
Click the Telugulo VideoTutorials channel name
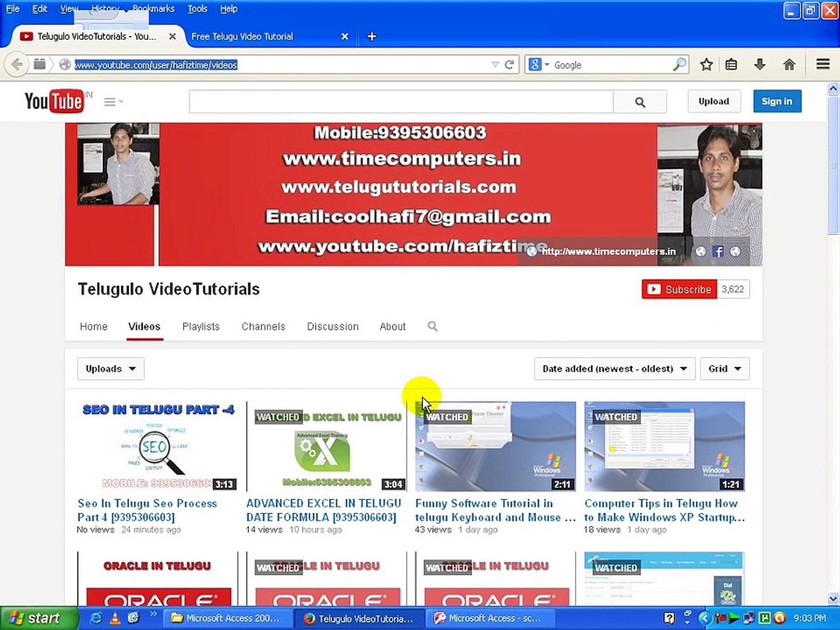click(169, 289)
